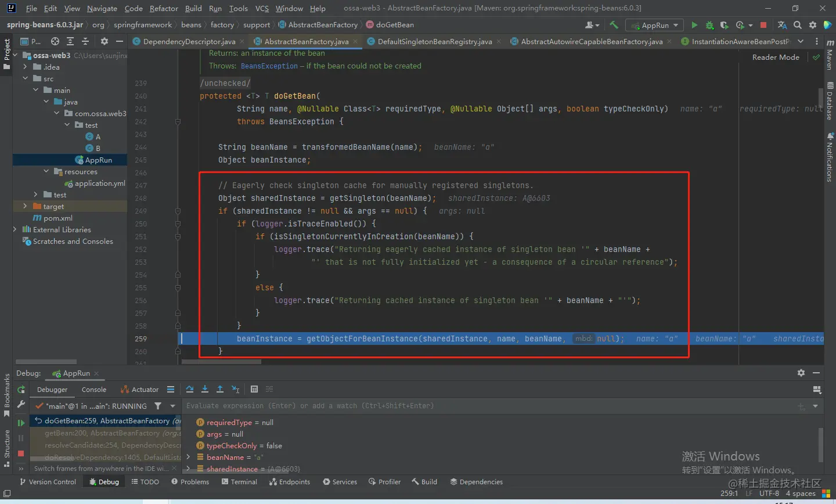Toggle the Project tool window side button
The width and height of the screenshot is (836, 504).
coord(7,55)
